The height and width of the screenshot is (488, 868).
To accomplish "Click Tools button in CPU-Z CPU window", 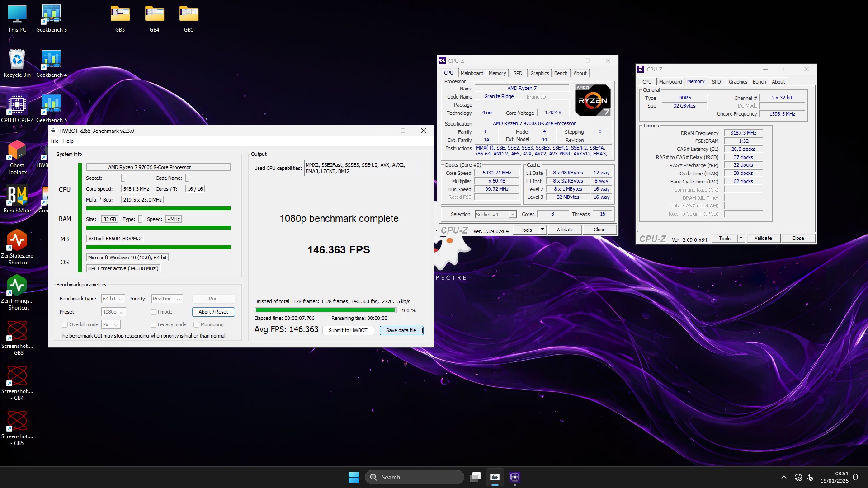I will (x=526, y=230).
